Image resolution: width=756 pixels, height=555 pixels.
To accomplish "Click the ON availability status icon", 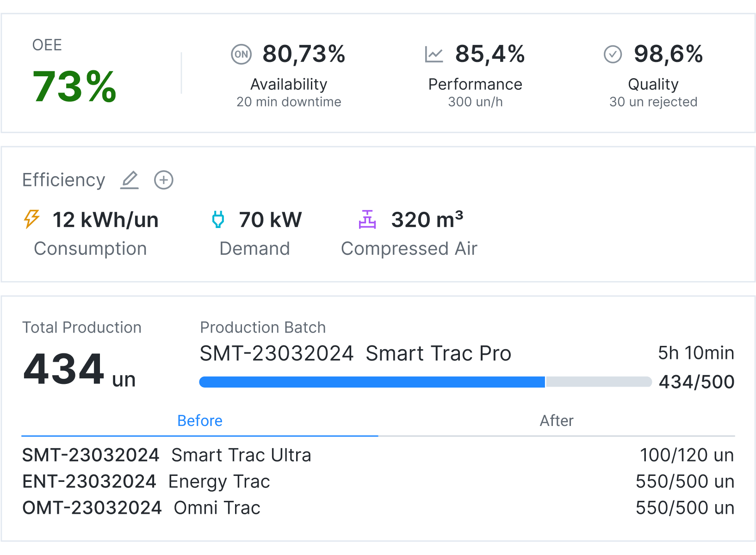I will pyautogui.click(x=241, y=54).
